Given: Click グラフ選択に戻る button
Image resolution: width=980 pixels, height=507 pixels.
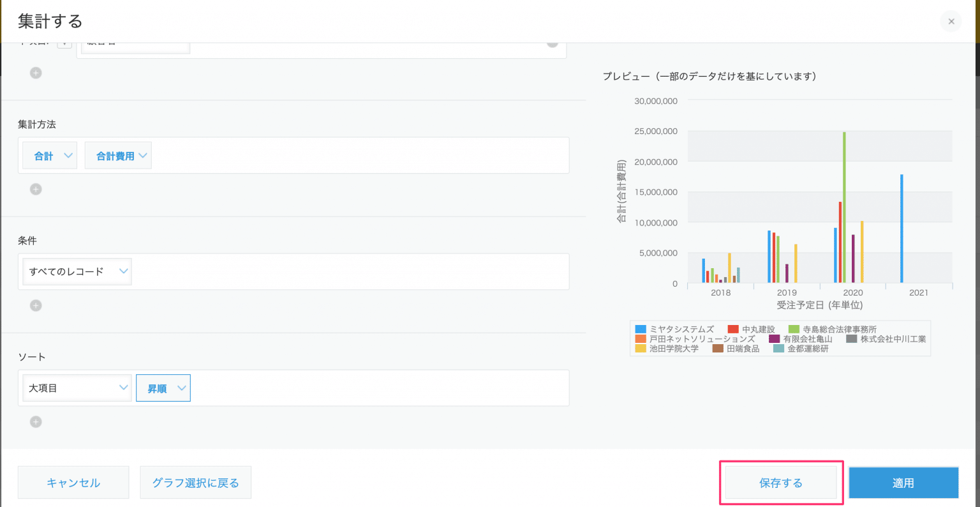Looking at the screenshot, I should coord(195,483).
